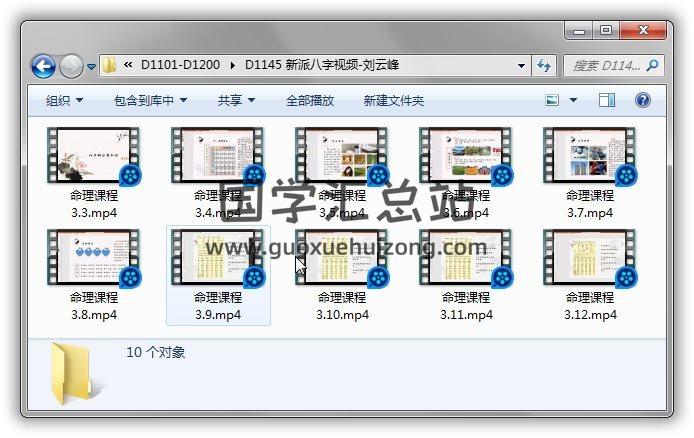
Task: Click the 全部播放 button
Action: [310, 100]
